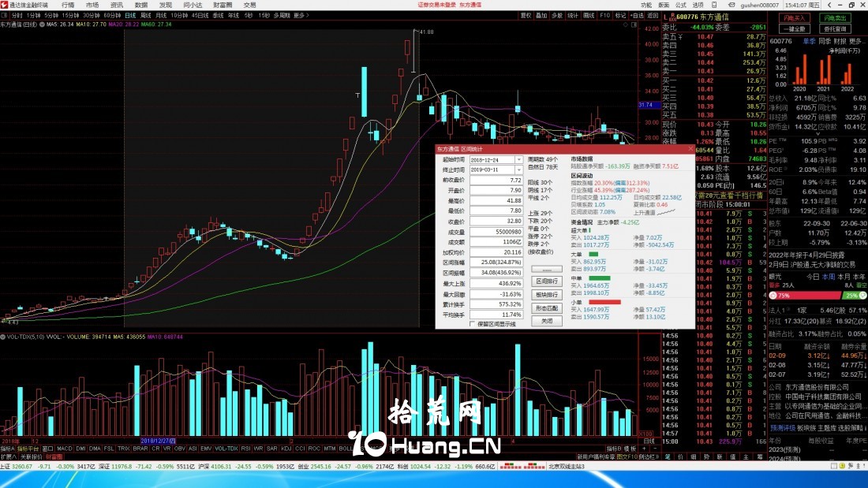Select 同季 in finance panel

825,42
